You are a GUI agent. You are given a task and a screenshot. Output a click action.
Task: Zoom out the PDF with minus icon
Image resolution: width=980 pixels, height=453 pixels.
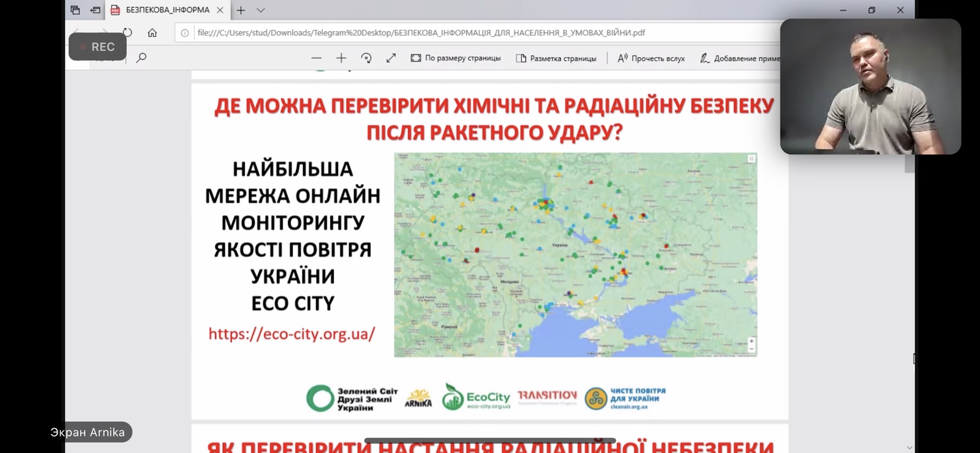point(316,58)
